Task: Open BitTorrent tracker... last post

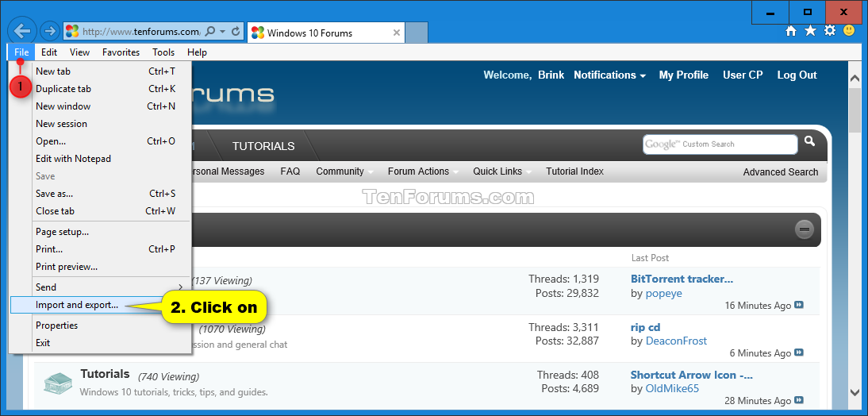Action: [682, 279]
